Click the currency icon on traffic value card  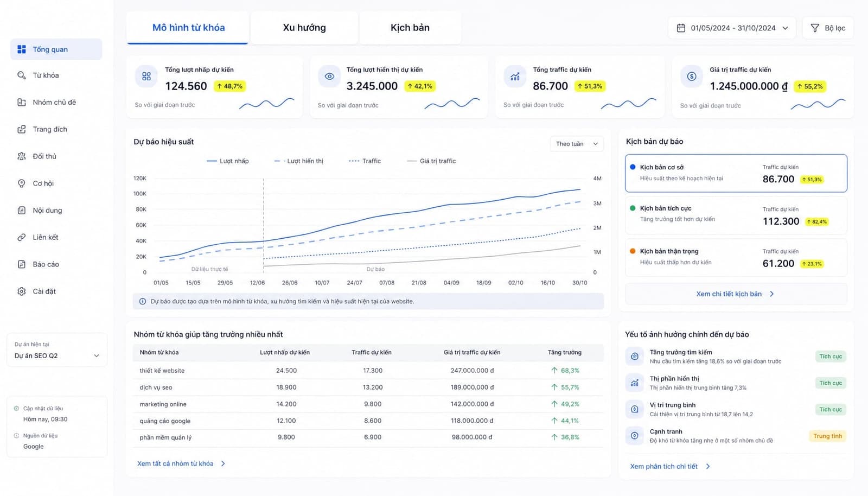pyautogui.click(x=692, y=77)
